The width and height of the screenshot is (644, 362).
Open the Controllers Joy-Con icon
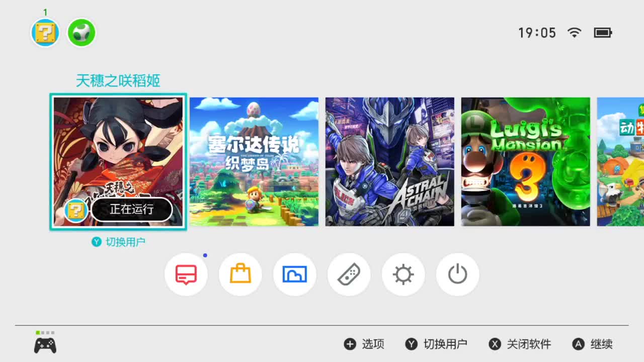coord(349,275)
